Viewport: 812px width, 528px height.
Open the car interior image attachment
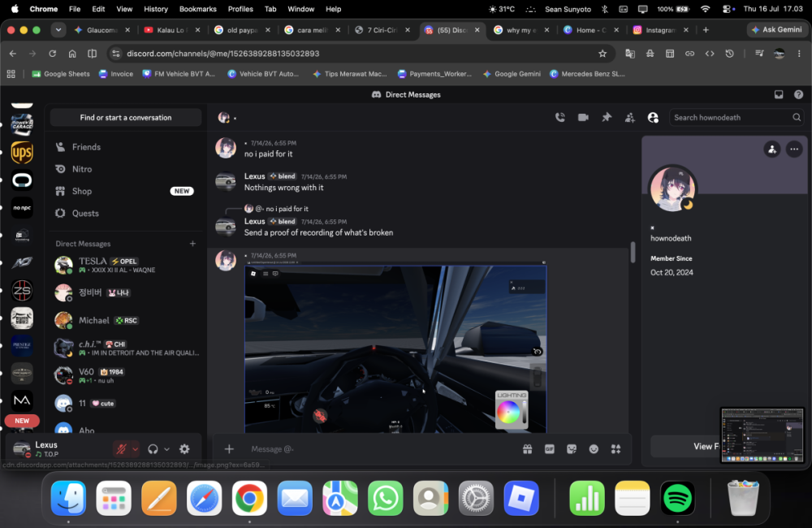pyautogui.click(x=395, y=348)
